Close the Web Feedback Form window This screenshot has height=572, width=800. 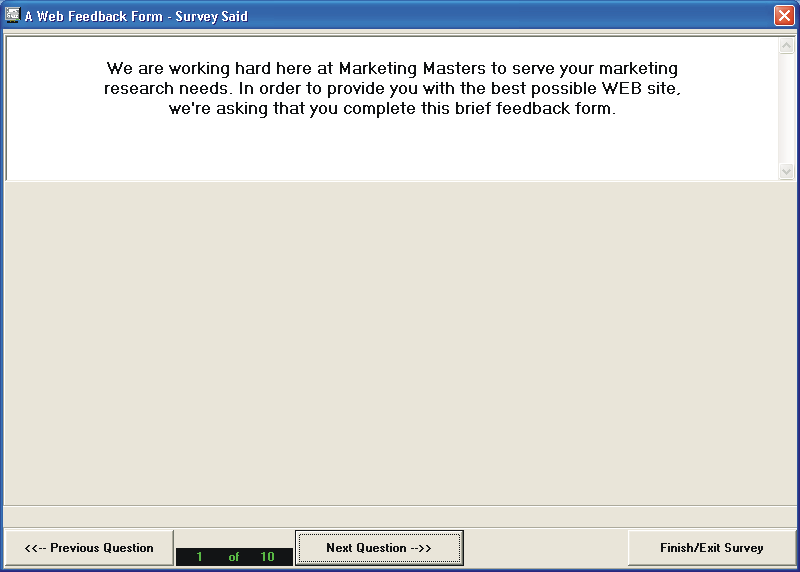tap(784, 15)
